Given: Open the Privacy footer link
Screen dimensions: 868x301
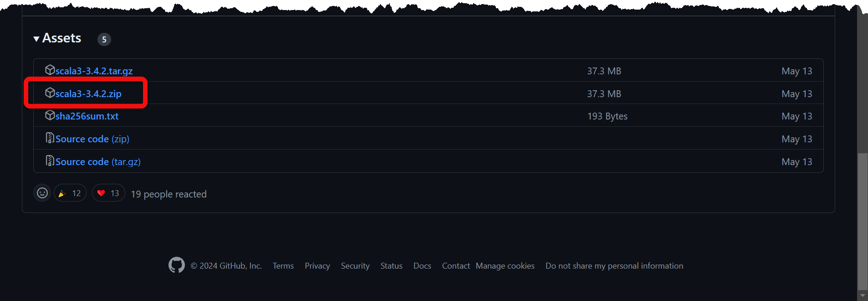Looking at the screenshot, I should click(x=317, y=266).
